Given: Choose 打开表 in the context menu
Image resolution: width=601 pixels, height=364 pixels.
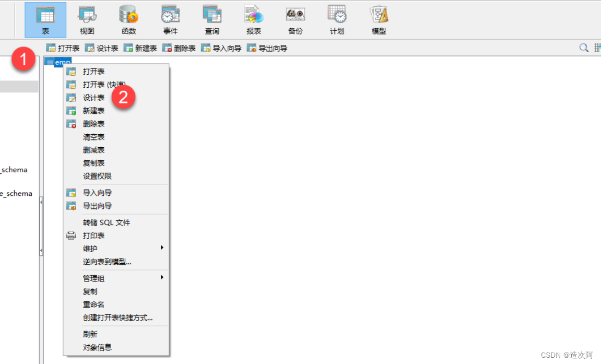Looking at the screenshot, I should point(116,71).
